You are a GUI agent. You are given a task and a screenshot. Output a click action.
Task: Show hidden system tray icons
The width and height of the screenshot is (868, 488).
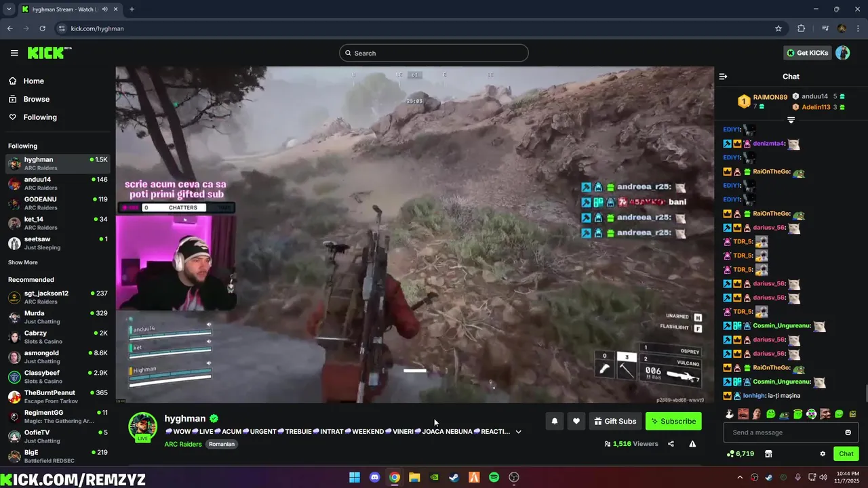point(740,477)
